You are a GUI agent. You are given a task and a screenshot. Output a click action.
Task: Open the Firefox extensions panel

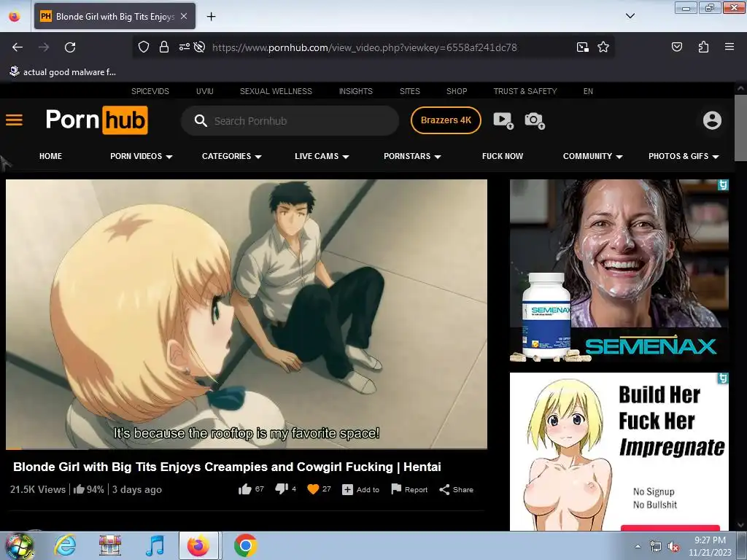pyautogui.click(x=703, y=47)
